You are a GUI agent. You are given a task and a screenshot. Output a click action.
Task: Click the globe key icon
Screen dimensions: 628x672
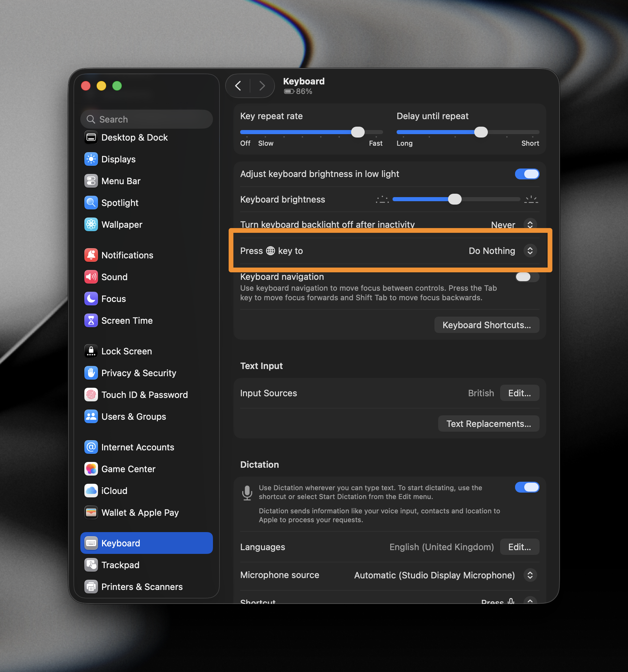pos(270,251)
